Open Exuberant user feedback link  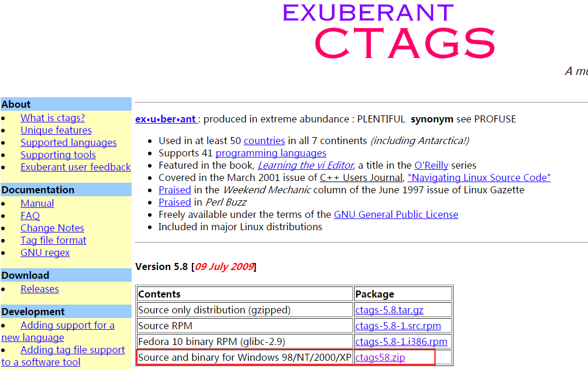(75, 167)
